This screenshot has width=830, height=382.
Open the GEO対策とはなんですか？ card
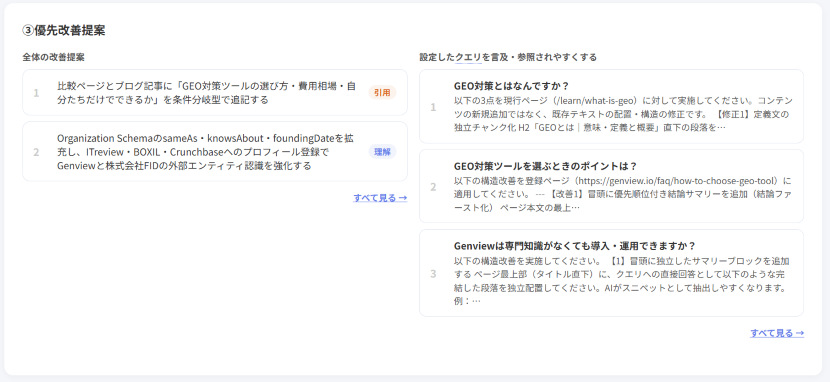coord(611,106)
